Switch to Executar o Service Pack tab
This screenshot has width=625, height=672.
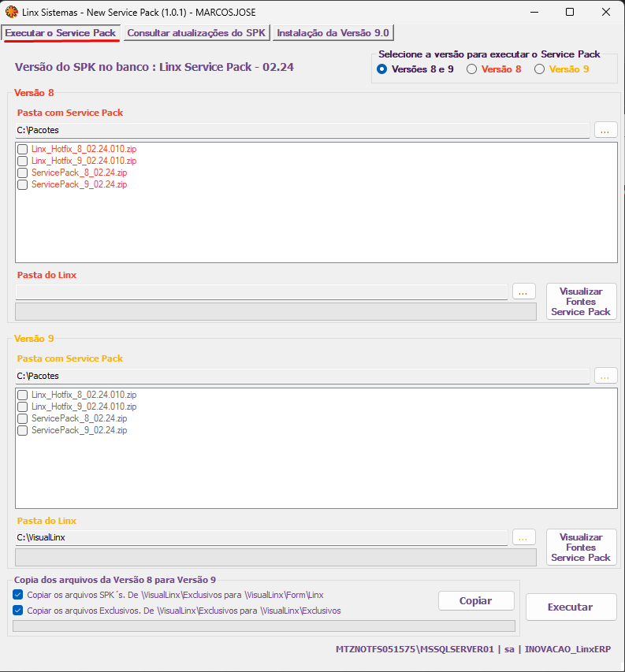click(61, 33)
